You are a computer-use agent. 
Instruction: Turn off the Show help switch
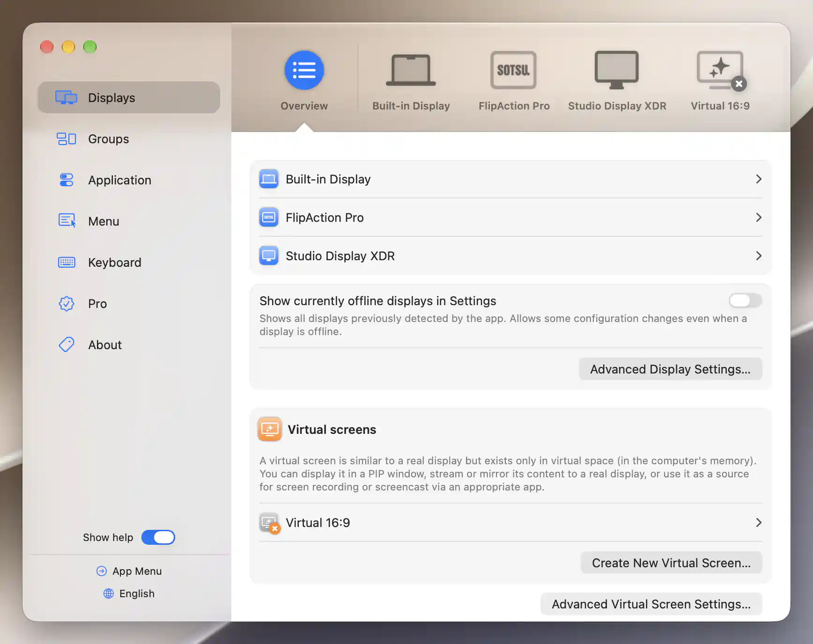tap(158, 537)
